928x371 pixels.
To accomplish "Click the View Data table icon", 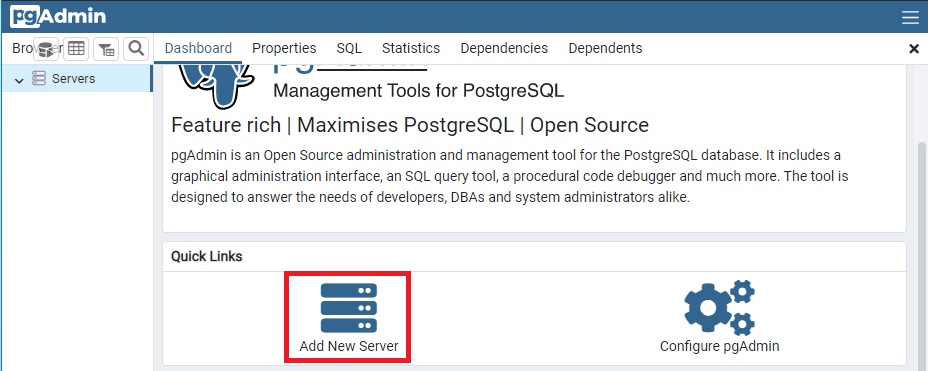I will [x=76, y=49].
